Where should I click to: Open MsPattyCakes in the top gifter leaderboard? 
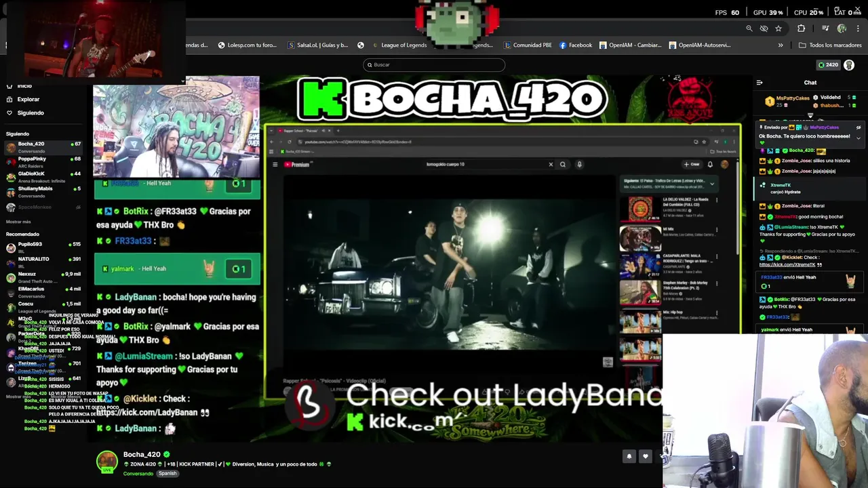787,101
